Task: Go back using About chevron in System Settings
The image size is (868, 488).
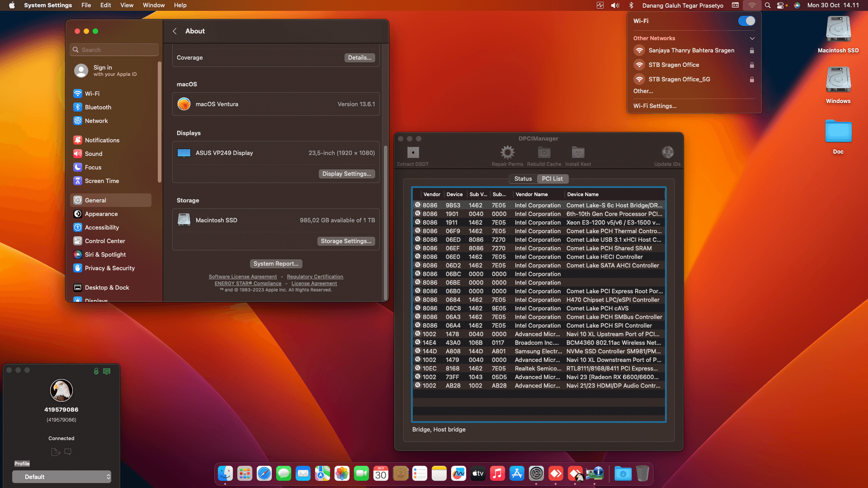Action: pos(175,31)
